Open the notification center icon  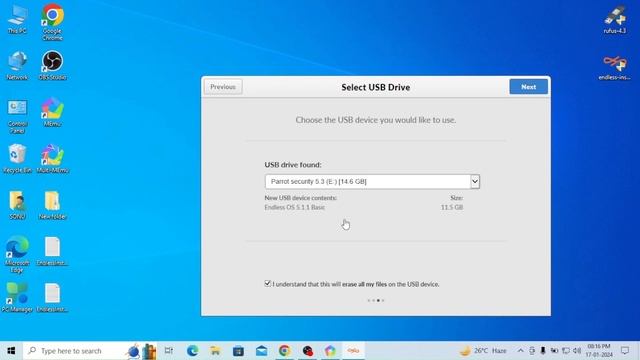625,351
